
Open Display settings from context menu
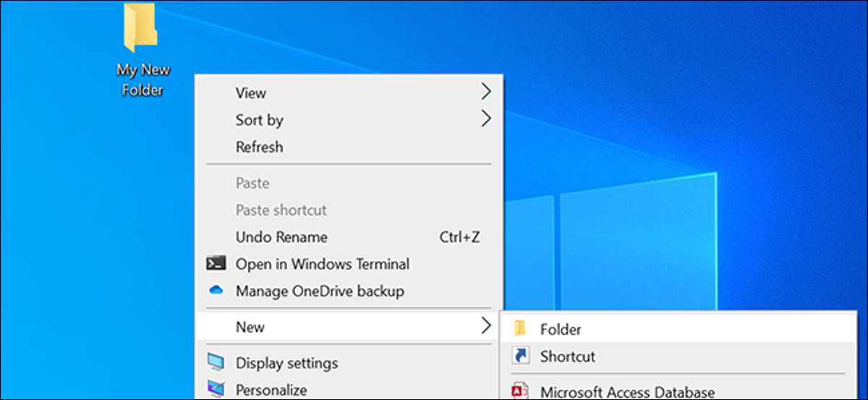click(286, 363)
